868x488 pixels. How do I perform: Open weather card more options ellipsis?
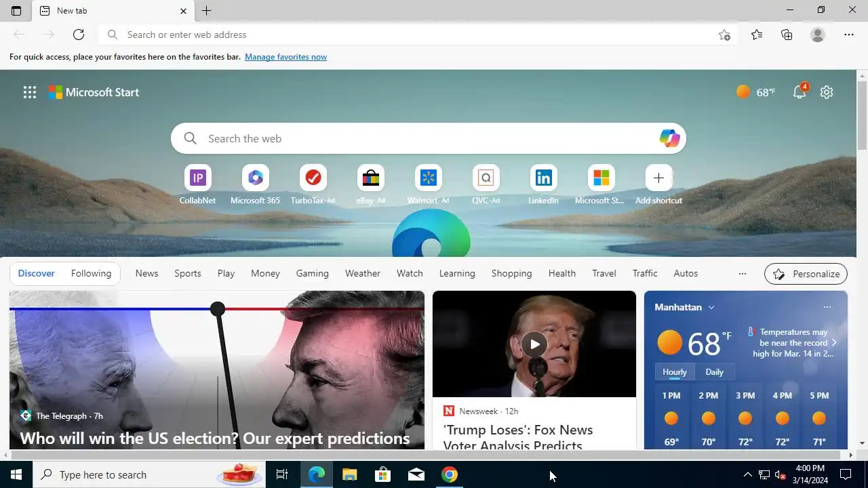point(827,307)
